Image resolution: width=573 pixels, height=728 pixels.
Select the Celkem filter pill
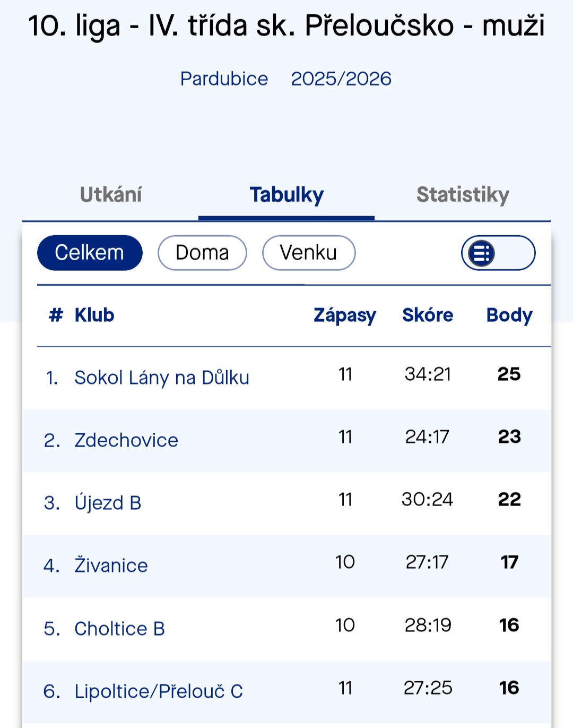click(90, 253)
